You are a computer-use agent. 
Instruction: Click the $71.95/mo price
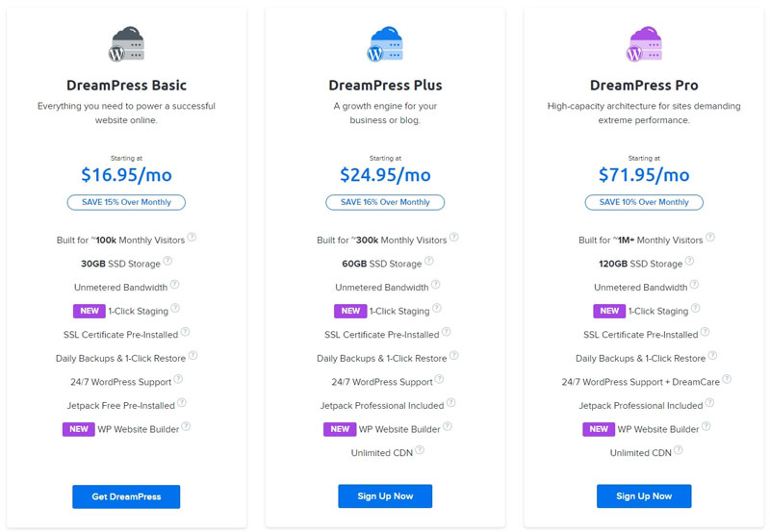644,175
